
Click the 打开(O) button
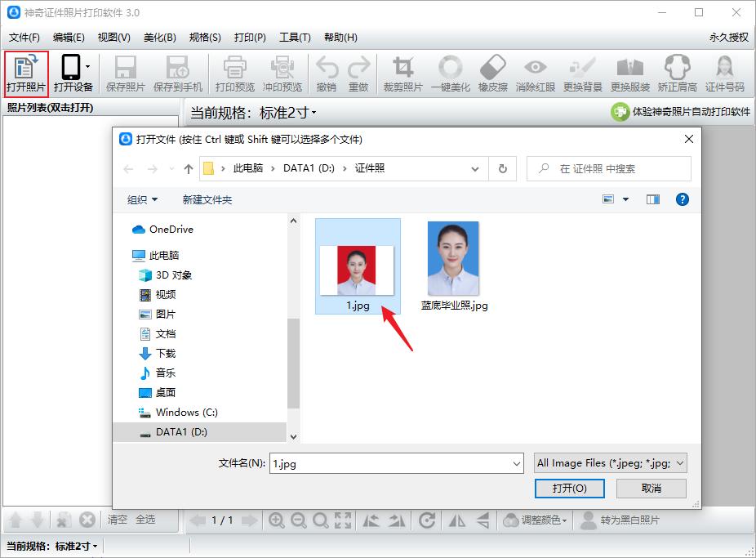570,488
